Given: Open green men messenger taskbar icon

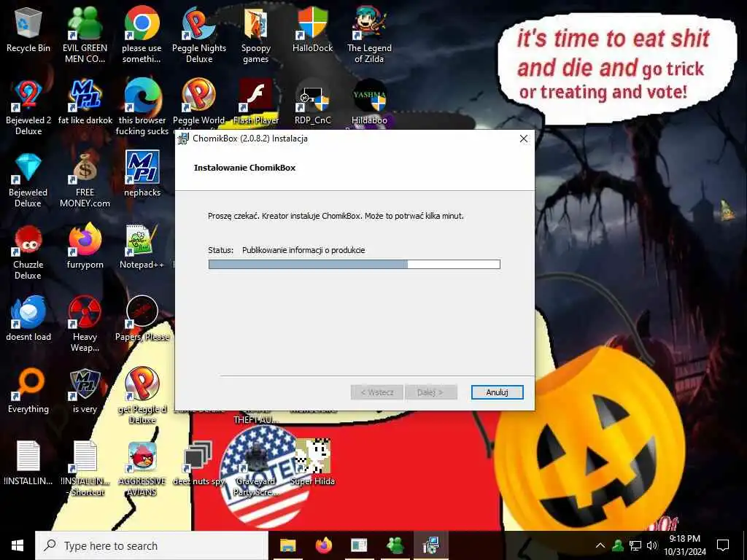Looking at the screenshot, I should (395, 545).
